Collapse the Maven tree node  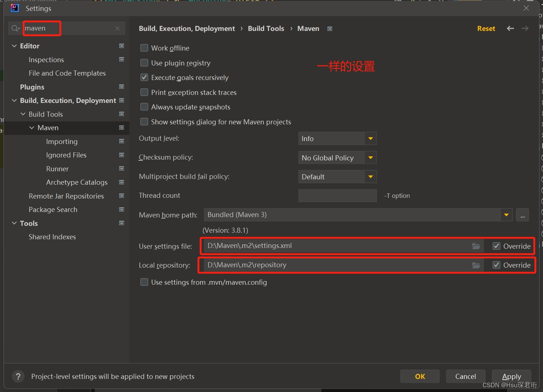32,128
